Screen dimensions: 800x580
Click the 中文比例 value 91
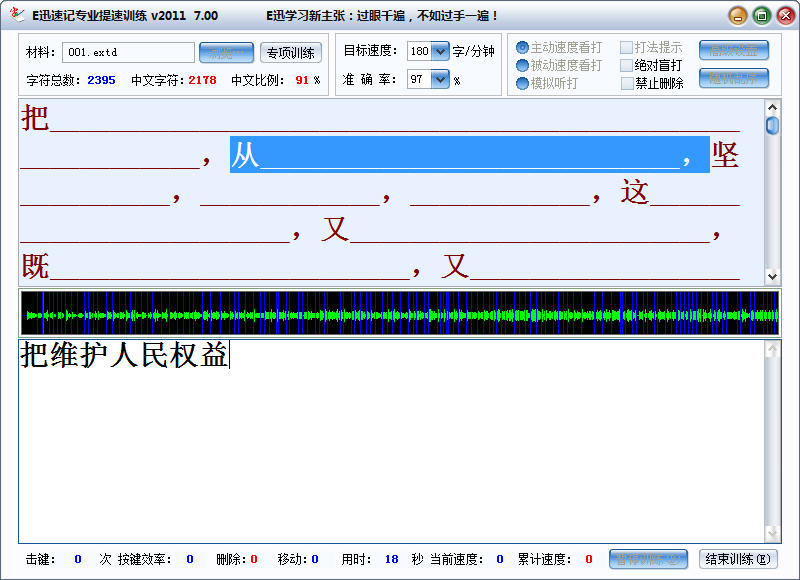click(302, 80)
